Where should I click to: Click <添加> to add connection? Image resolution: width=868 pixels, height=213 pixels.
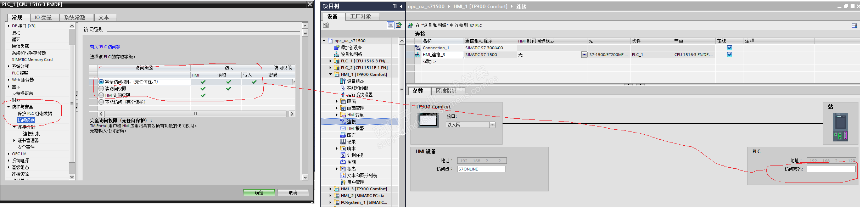(429, 61)
